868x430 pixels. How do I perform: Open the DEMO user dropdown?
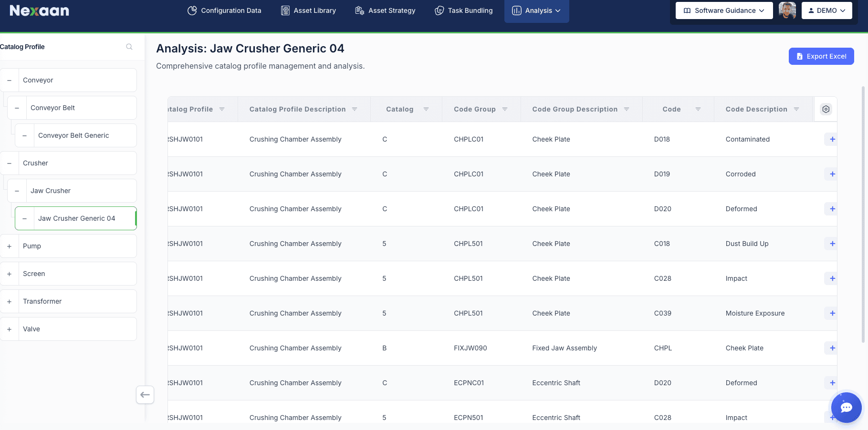pyautogui.click(x=826, y=10)
